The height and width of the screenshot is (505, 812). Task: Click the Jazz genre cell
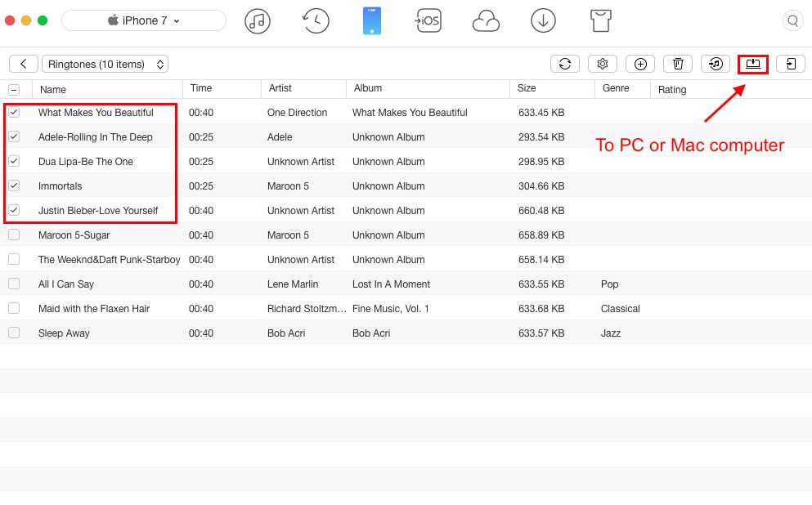point(611,333)
